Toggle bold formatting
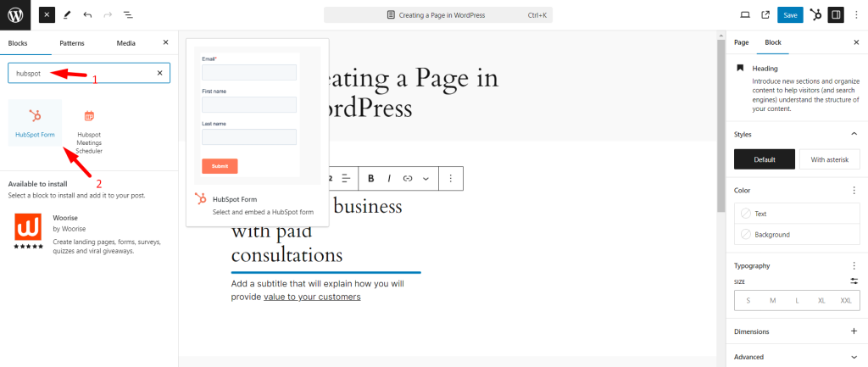Screen dimensions: 868x367 (x=371, y=178)
